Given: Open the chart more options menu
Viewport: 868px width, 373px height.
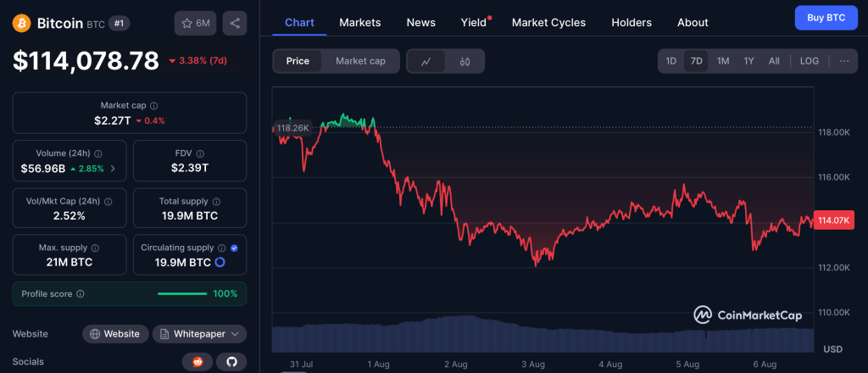Looking at the screenshot, I should 843,61.
